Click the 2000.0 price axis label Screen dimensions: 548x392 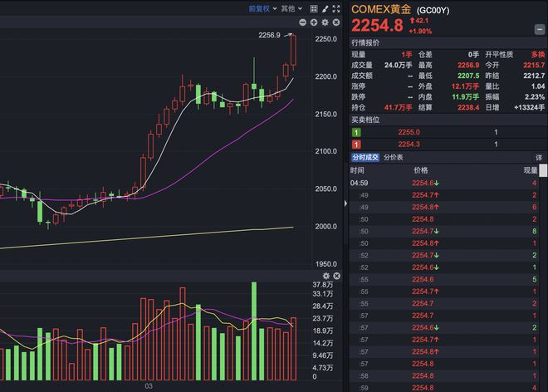pos(326,227)
